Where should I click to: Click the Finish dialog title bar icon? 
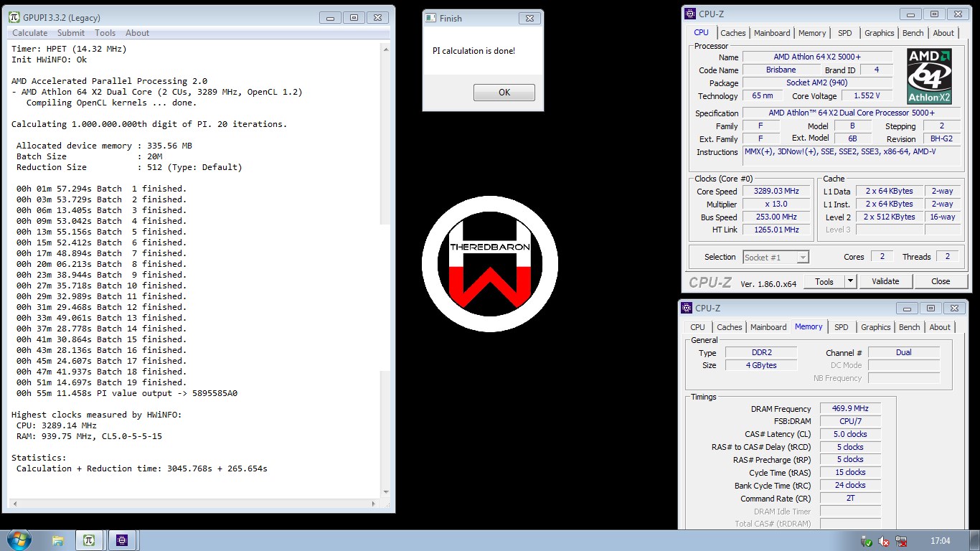point(430,18)
